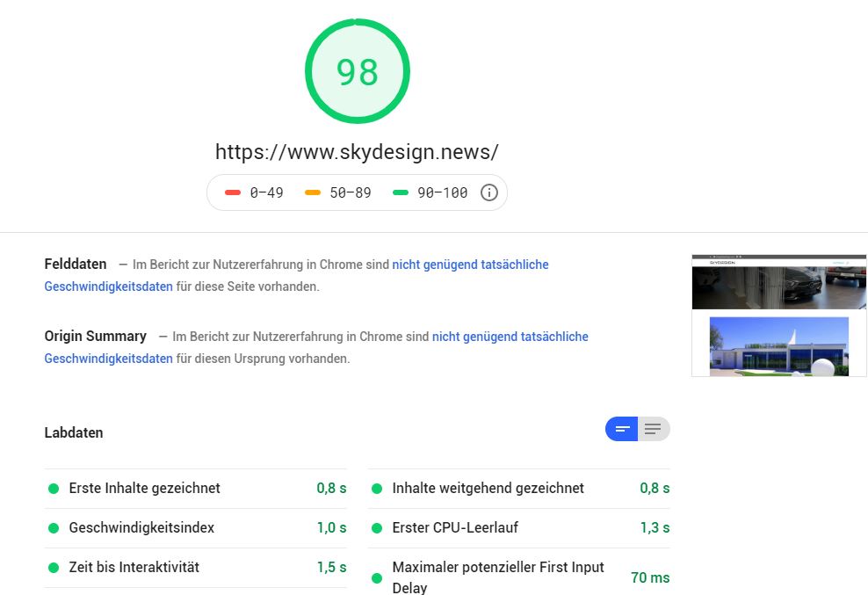Click the Labdaten section heading

click(x=74, y=432)
